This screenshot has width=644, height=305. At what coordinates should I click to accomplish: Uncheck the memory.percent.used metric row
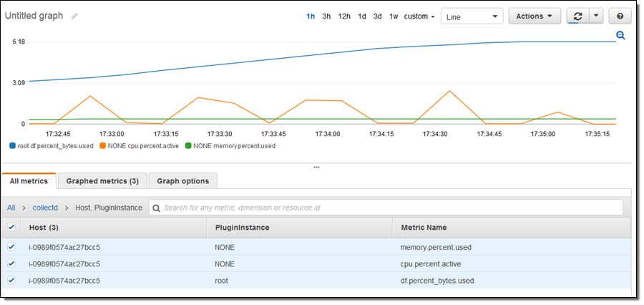click(11, 247)
